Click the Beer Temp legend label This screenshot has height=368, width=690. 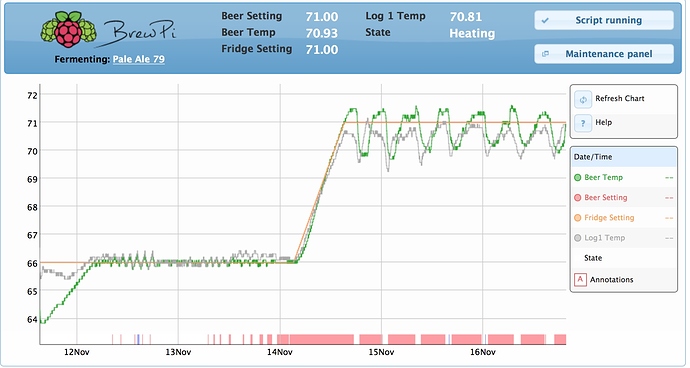[x=603, y=177]
